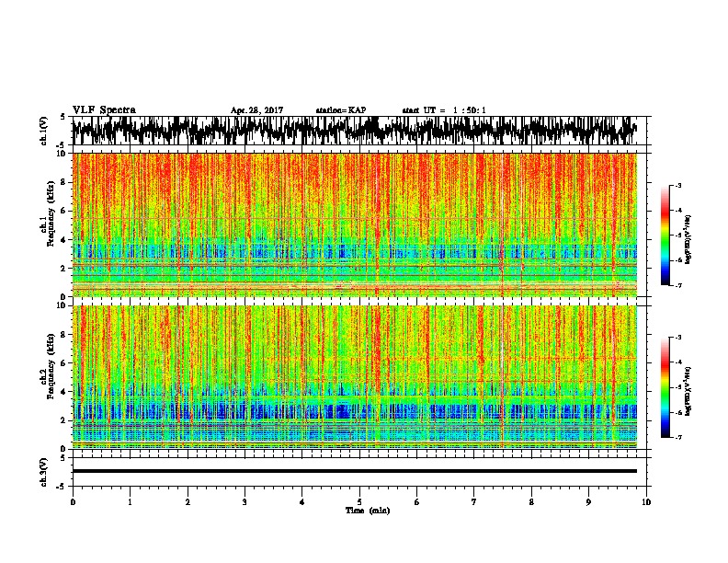Click the "VLF Spectra" plot title
728x563 pixels.
point(104,110)
